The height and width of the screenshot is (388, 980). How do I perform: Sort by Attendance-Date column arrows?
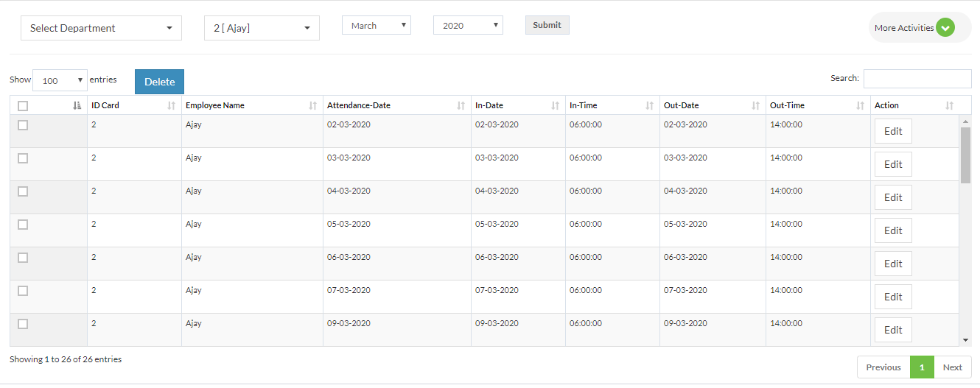point(461,105)
